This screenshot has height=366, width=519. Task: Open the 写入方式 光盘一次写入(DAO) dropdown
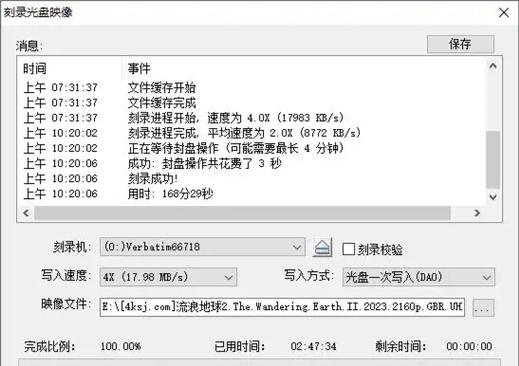[419, 277]
